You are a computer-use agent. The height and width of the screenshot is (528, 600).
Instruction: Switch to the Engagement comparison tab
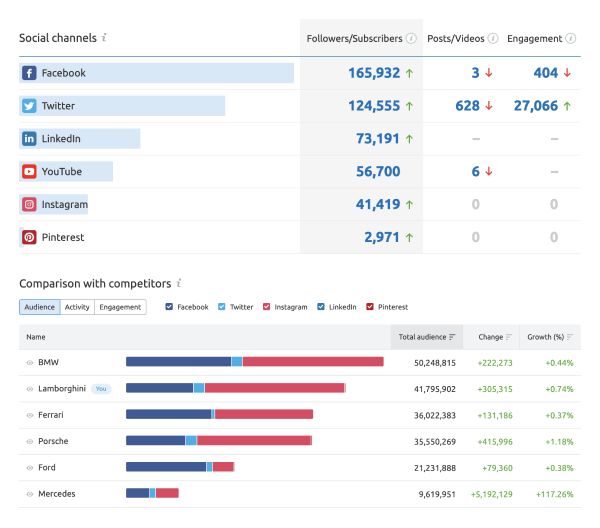coord(120,307)
